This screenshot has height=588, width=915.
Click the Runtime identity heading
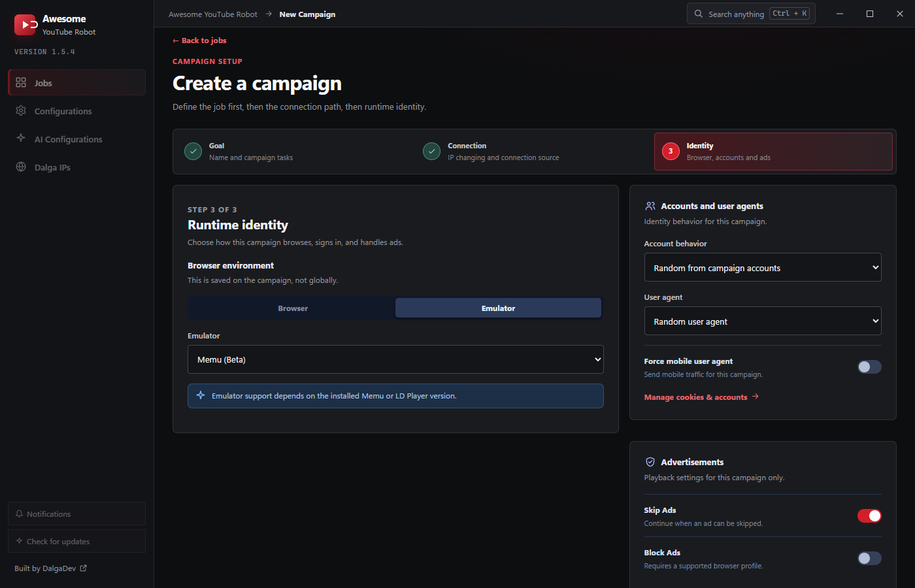238,225
